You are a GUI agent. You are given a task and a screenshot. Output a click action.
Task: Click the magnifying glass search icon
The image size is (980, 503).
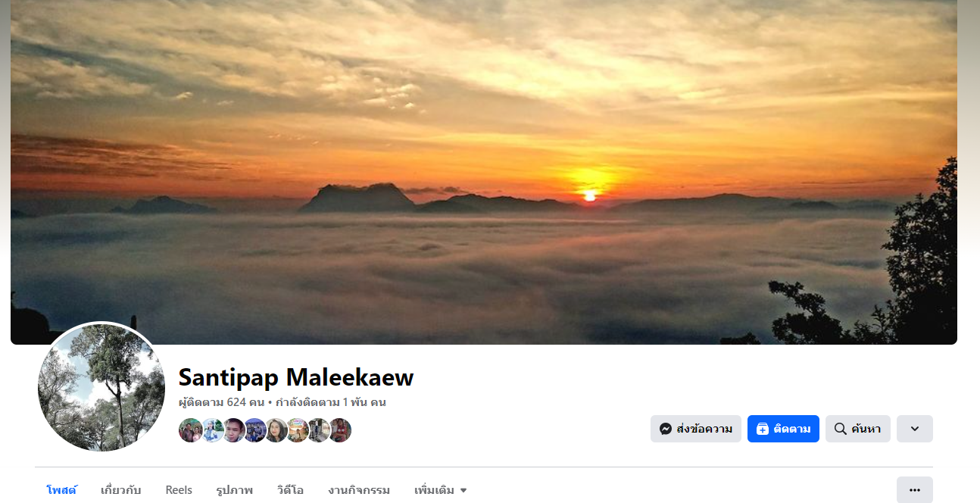[x=840, y=429]
